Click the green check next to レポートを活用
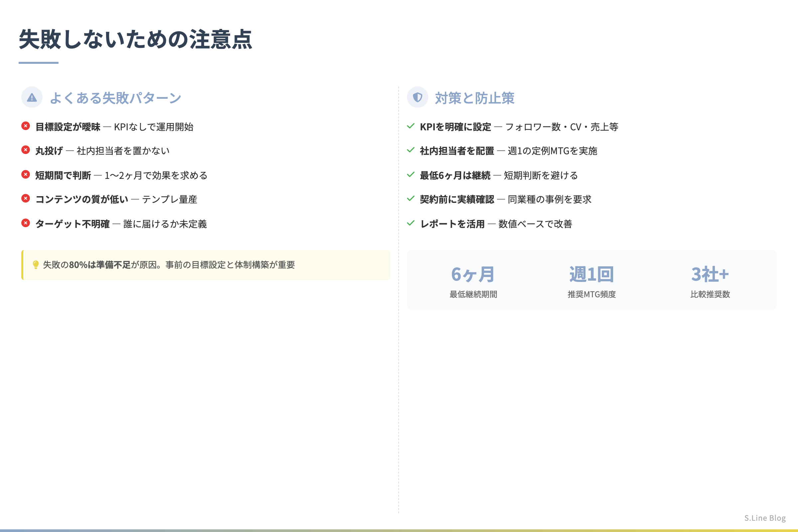Image resolution: width=798 pixels, height=532 pixels. click(x=411, y=223)
